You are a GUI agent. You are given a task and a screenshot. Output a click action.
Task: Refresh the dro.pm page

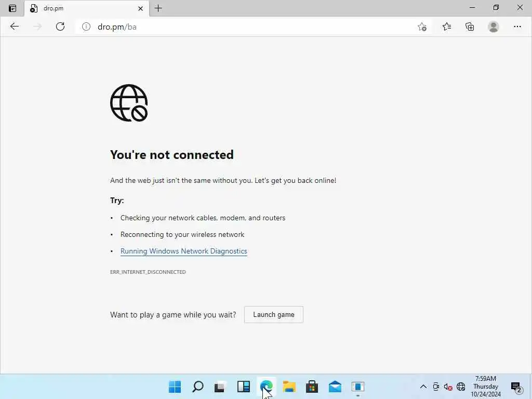point(60,26)
